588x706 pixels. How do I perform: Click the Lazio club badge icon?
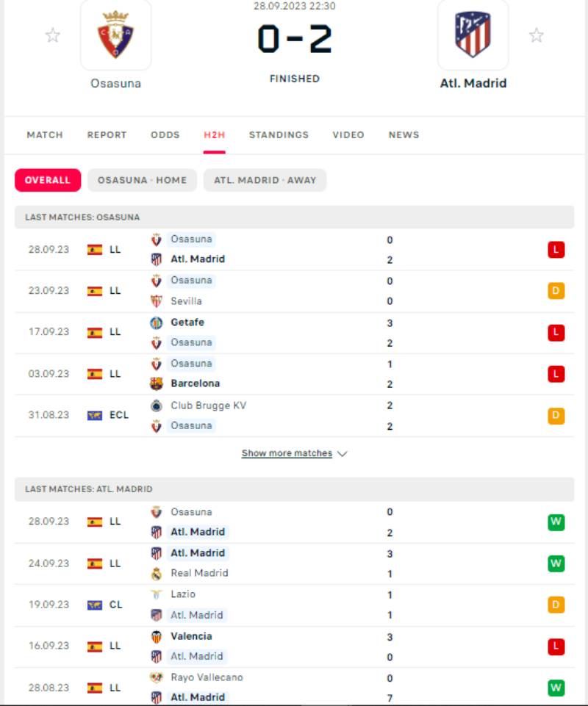[x=156, y=594]
